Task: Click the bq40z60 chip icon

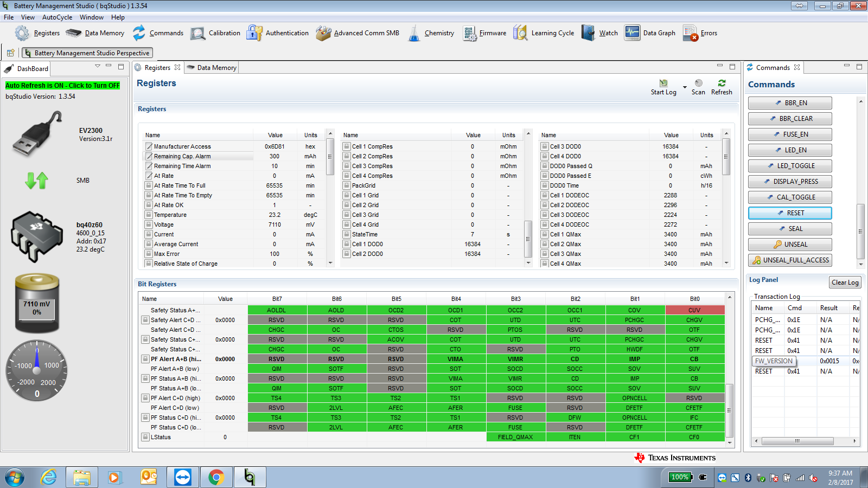Action: pyautogui.click(x=37, y=237)
